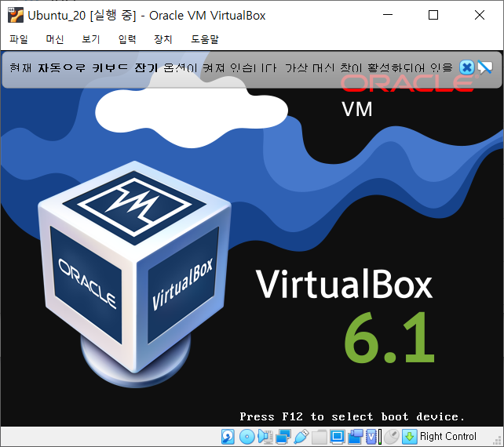Click the Right Control host key label
This screenshot has height=447, width=504.
click(x=448, y=436)
